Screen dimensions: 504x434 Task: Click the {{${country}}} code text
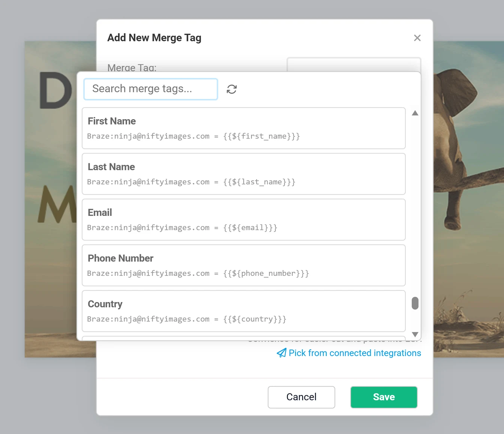(x=255, y=319)
